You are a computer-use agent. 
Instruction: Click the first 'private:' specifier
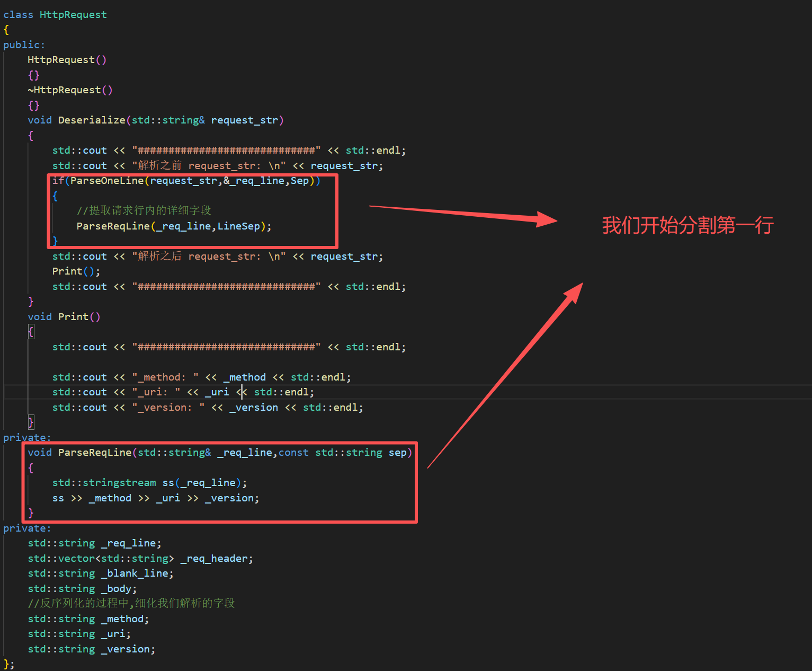click(x=28, y=438)
